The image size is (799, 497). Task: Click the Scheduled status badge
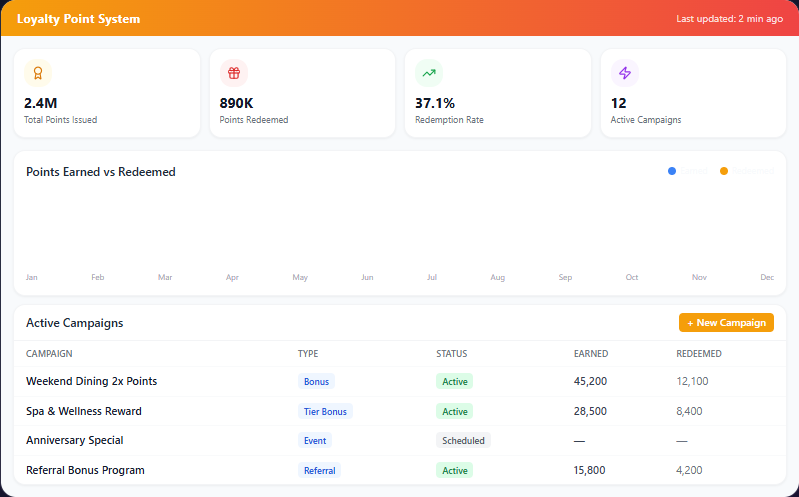[463, 440]
